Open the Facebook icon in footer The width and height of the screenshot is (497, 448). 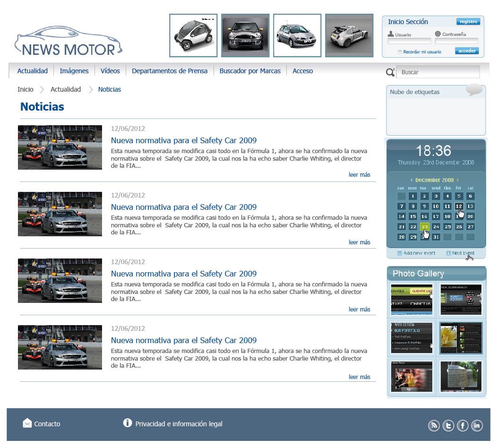tap(463, 425)
